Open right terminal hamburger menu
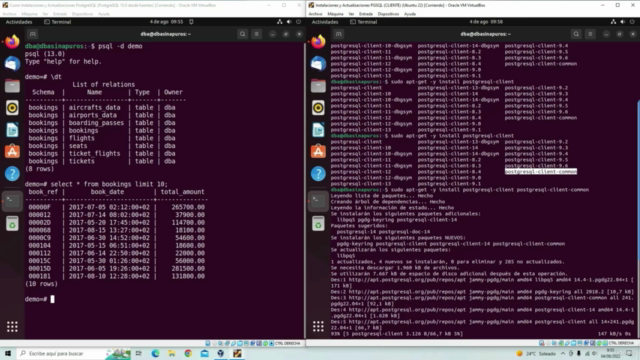 tap(590, 34)
